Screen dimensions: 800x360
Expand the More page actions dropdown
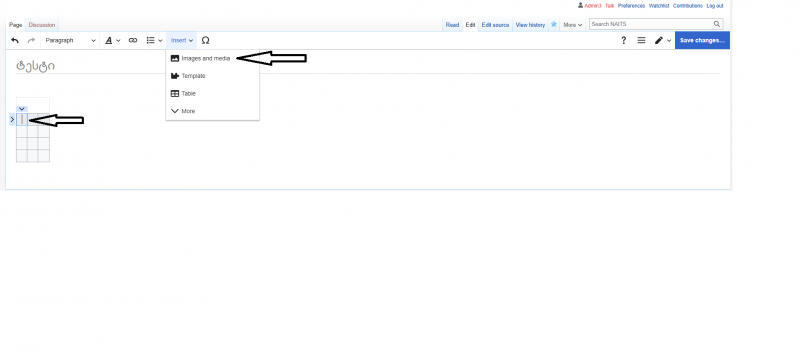[x=572, y=25]
